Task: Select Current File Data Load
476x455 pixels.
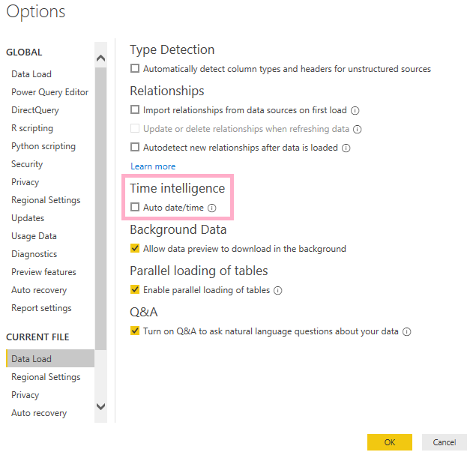Action: tap(50, 358)
